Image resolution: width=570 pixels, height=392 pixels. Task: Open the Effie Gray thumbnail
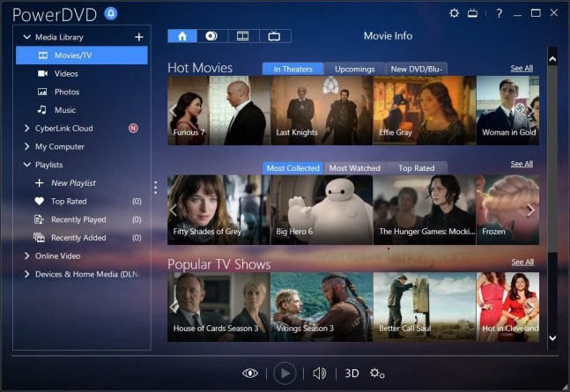pos(425,110)
